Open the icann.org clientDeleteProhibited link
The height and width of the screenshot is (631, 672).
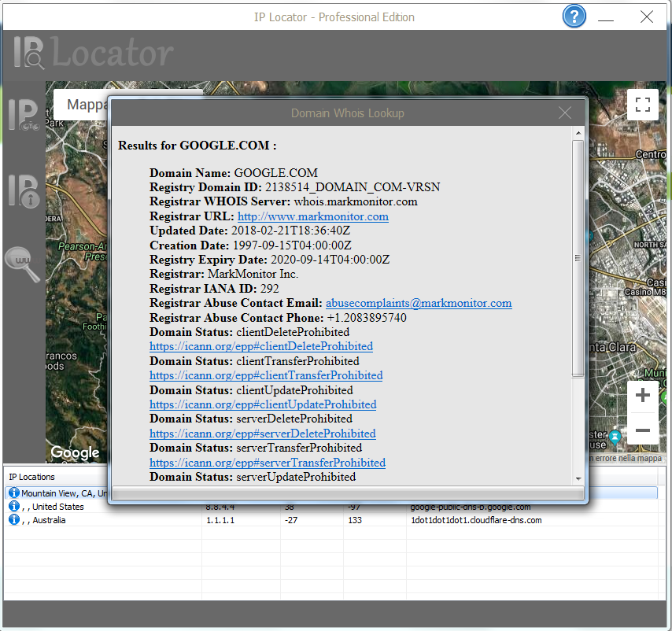tap(261, 346)
